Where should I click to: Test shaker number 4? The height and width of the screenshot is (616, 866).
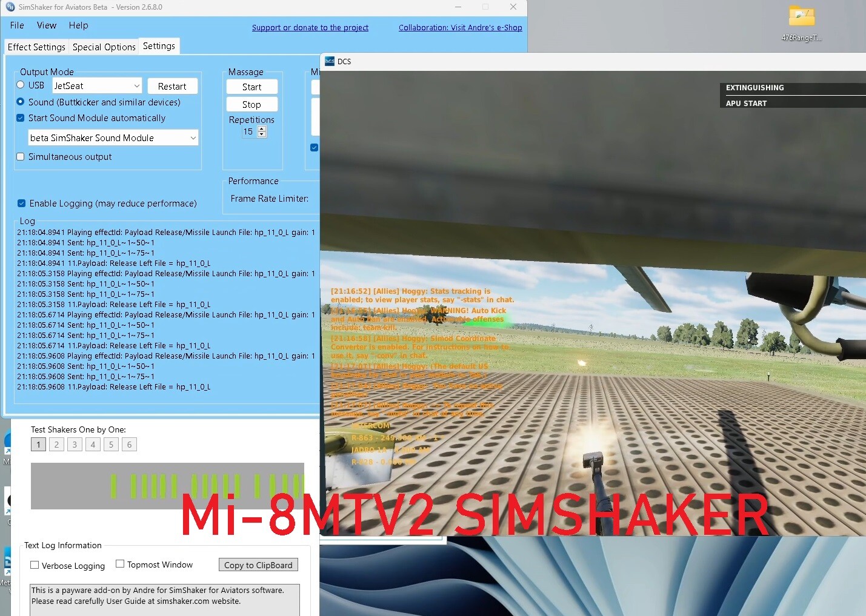[93, 445]
